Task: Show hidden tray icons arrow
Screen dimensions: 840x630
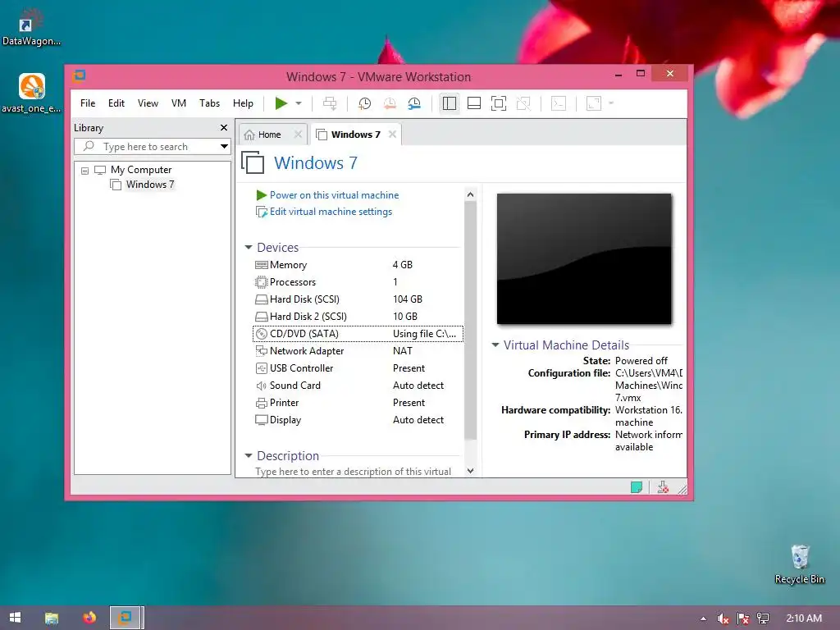Action: point(703,619)
